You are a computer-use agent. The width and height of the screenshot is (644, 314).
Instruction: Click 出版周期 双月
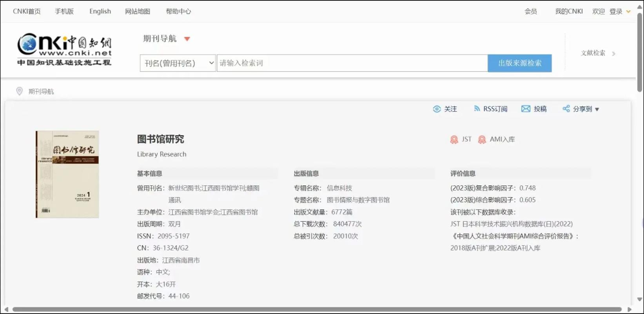coord(174,224)
